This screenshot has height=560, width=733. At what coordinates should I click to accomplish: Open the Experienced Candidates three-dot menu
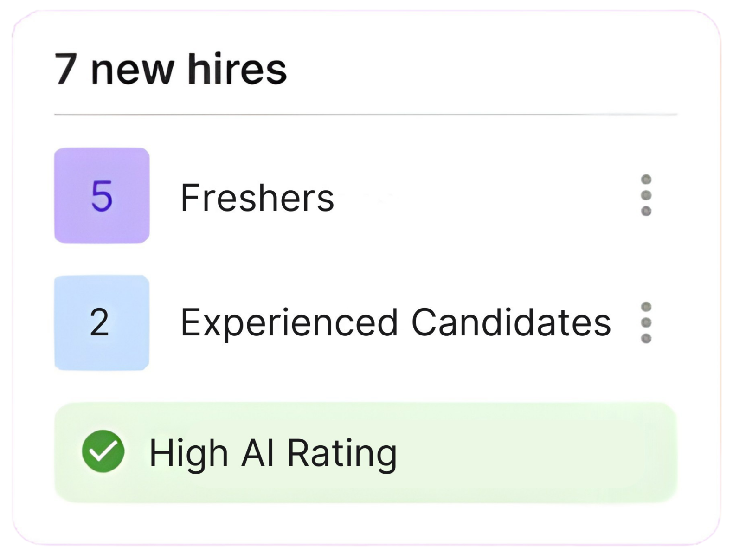click(x=646, y=322)
